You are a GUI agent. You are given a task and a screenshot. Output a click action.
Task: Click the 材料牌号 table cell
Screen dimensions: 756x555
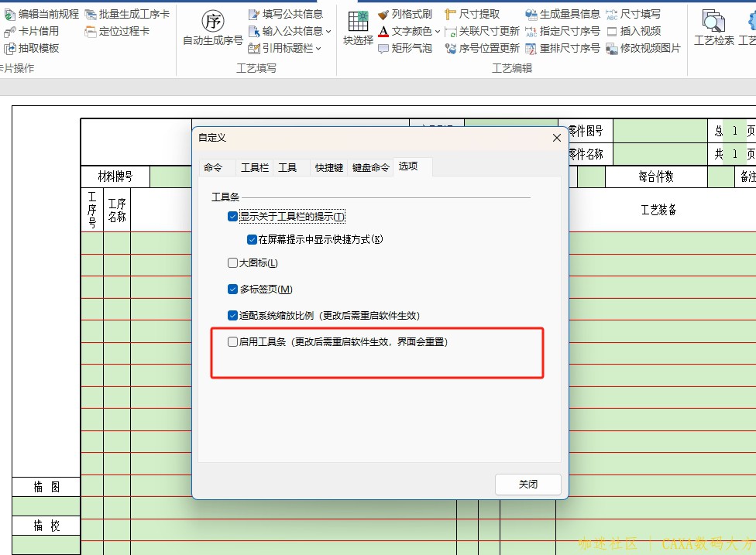click(x=115, y=176)
